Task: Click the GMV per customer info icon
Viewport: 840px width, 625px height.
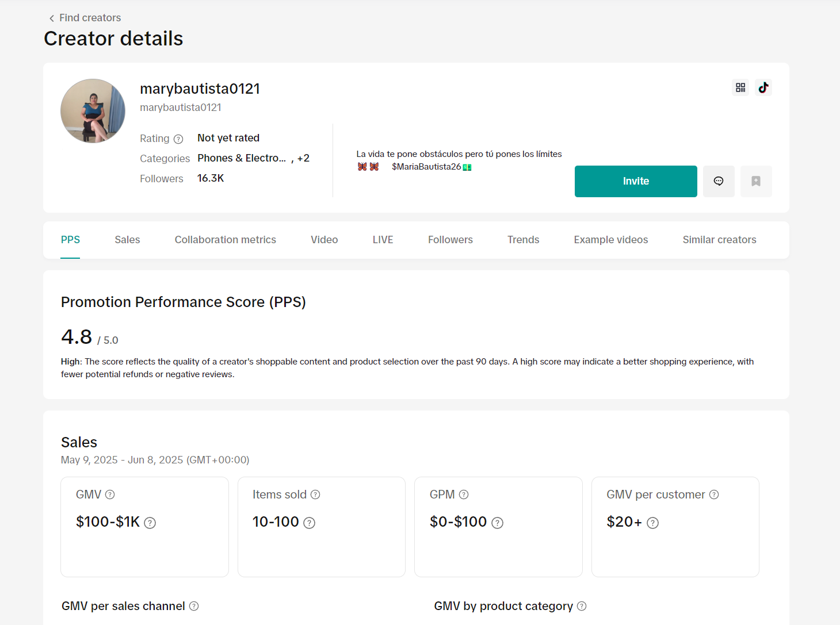Action: coord(714,494)
